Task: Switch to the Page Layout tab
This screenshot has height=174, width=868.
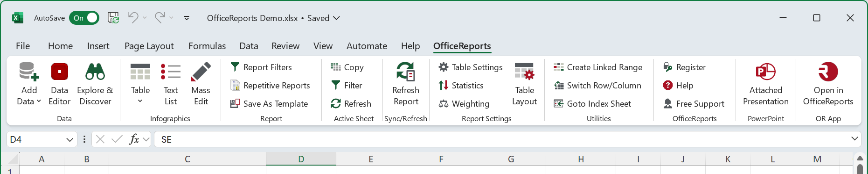Action: tap(149, 46)
